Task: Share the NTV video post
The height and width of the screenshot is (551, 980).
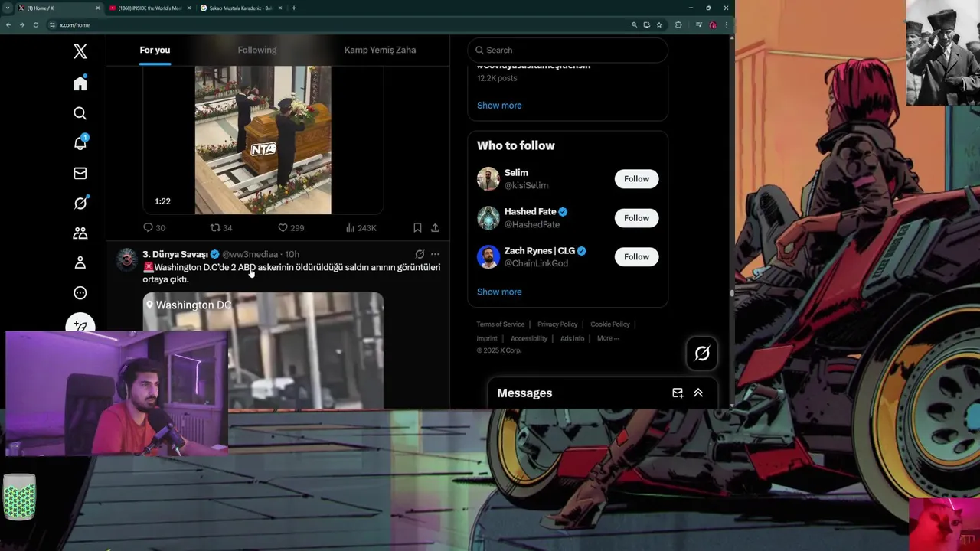Action: (435, 227)
